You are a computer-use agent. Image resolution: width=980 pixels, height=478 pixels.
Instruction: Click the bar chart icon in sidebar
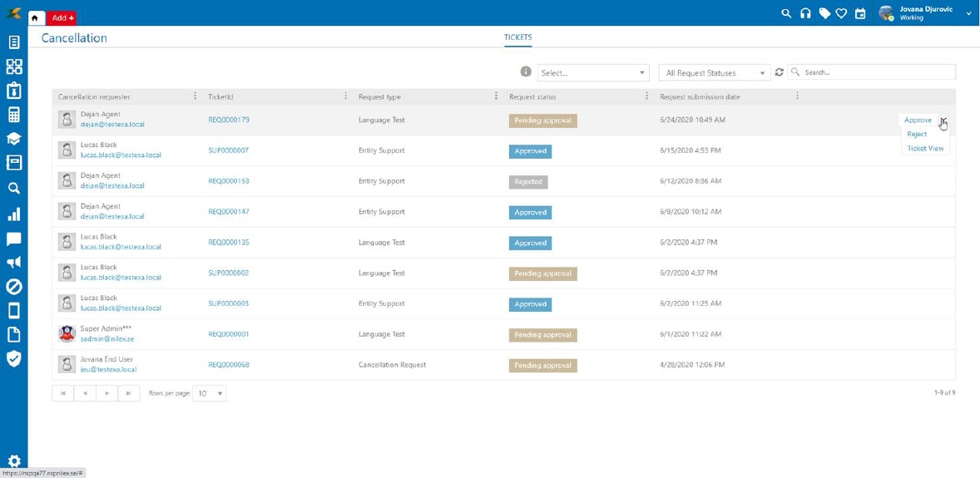click(14, 214)
